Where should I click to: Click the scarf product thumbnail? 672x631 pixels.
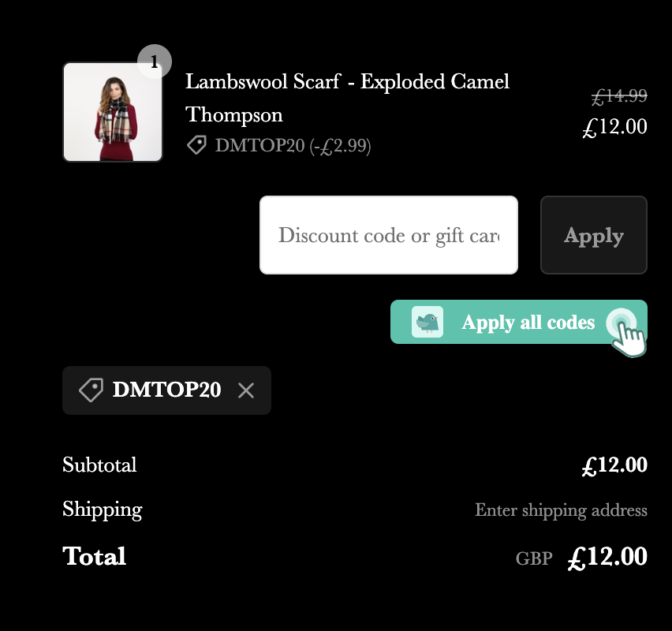(112, 111)
